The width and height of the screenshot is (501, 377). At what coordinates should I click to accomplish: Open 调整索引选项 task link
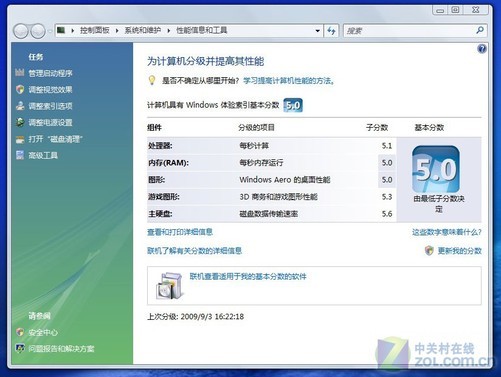point(50,106)
